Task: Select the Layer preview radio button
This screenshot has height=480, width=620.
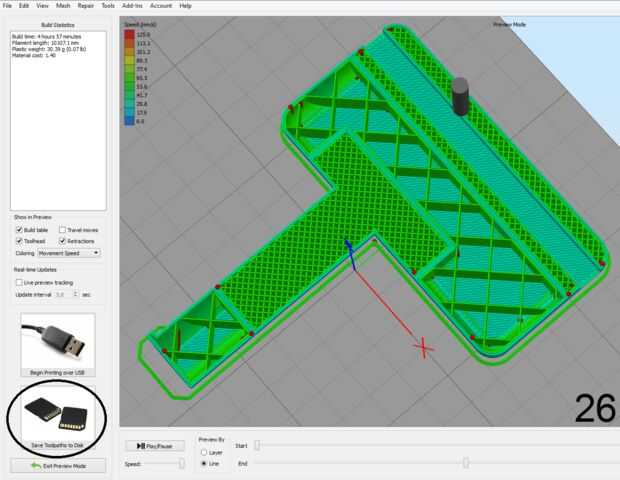Action: [x=204, y=452]
